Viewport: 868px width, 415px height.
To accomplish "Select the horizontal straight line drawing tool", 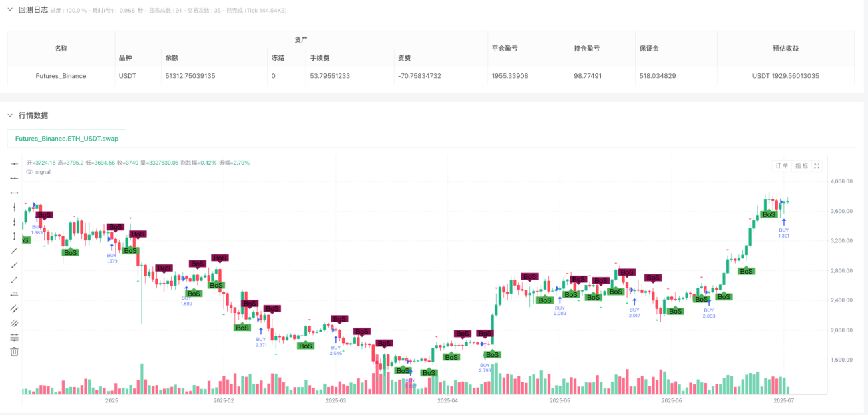I will (14, 164).
